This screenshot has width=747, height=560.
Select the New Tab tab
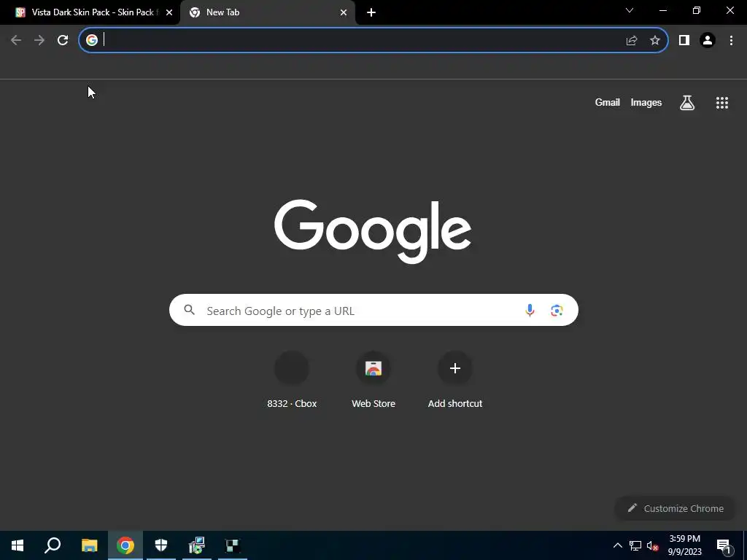[267, 12]
